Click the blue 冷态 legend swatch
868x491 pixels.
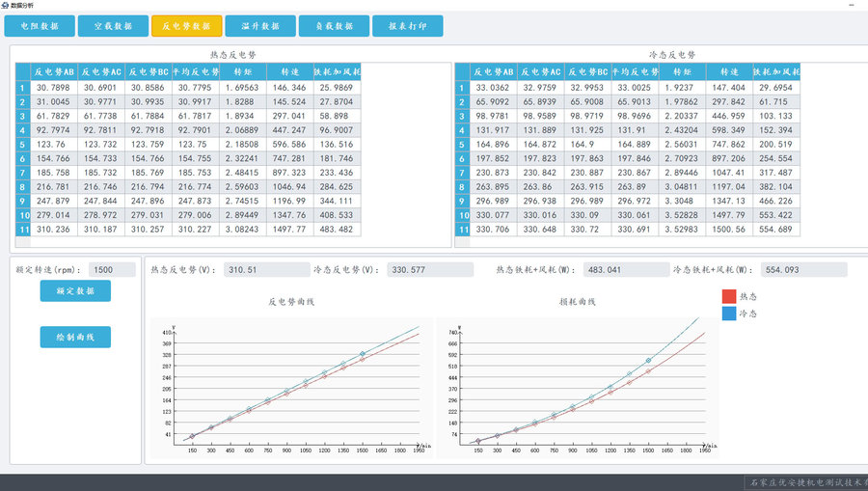click(x=729, y=314)
